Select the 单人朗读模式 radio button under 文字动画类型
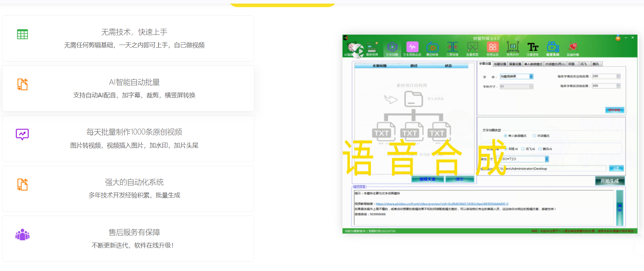Screen dimensions: 644x271 click(505, 136)
